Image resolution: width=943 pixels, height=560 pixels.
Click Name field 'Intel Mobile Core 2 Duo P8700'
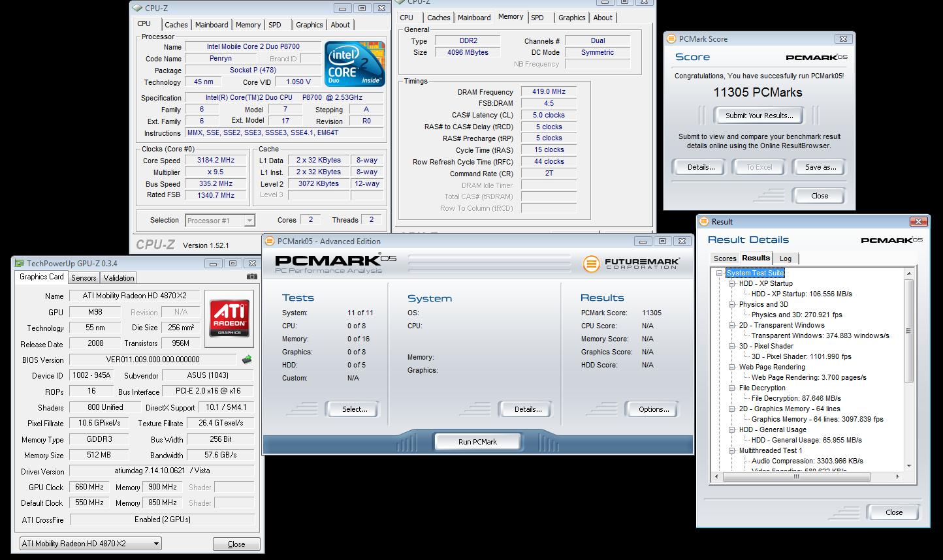pos(253,47)
